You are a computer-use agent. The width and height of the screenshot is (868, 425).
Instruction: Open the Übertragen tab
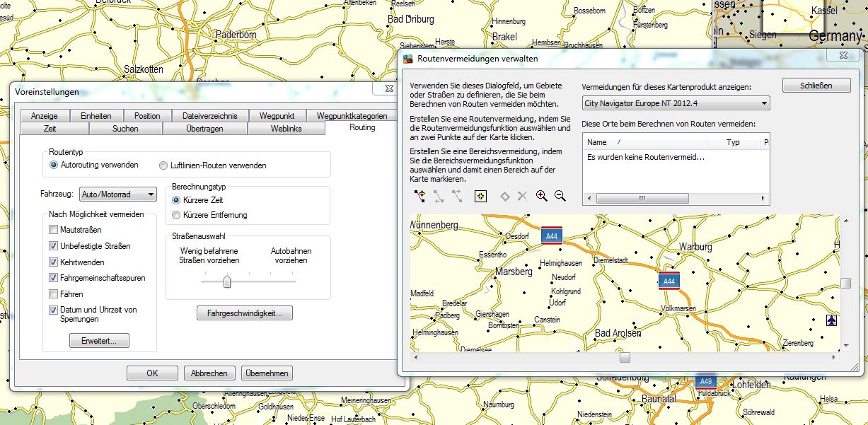click(x=204, y=129)
